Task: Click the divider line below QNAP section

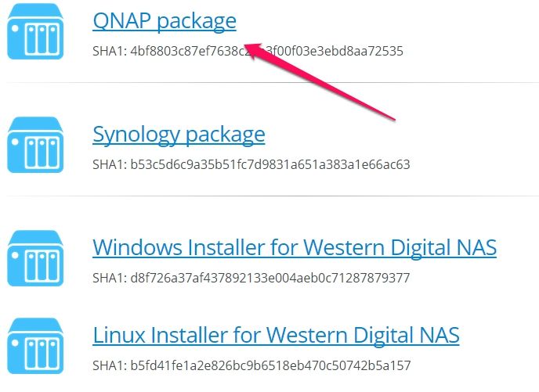Action: (273, 82)
